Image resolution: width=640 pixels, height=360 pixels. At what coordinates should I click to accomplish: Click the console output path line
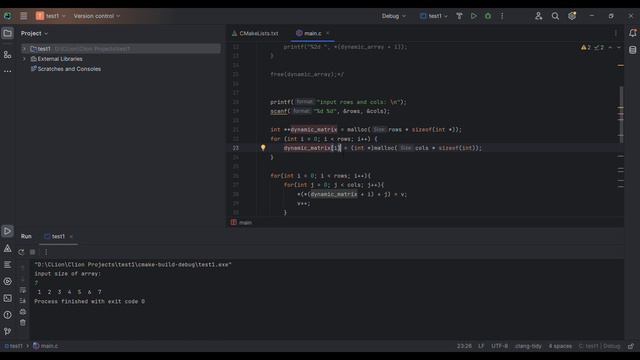click(133, 264)
